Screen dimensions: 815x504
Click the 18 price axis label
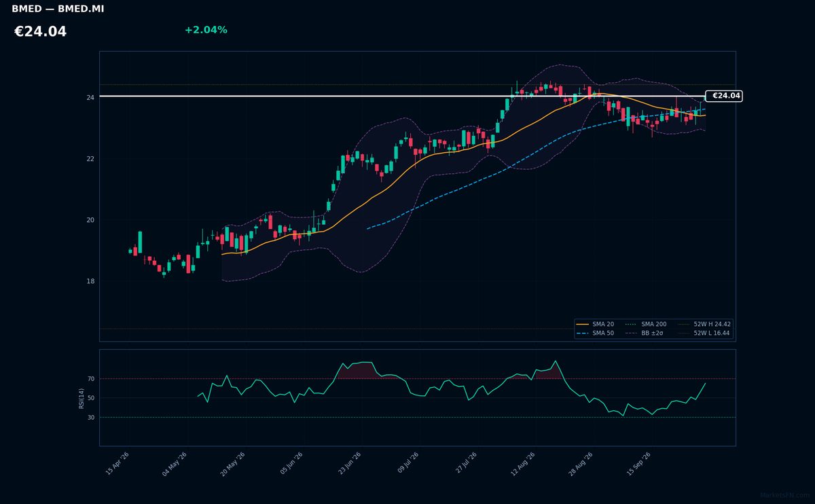click(90, 281)
